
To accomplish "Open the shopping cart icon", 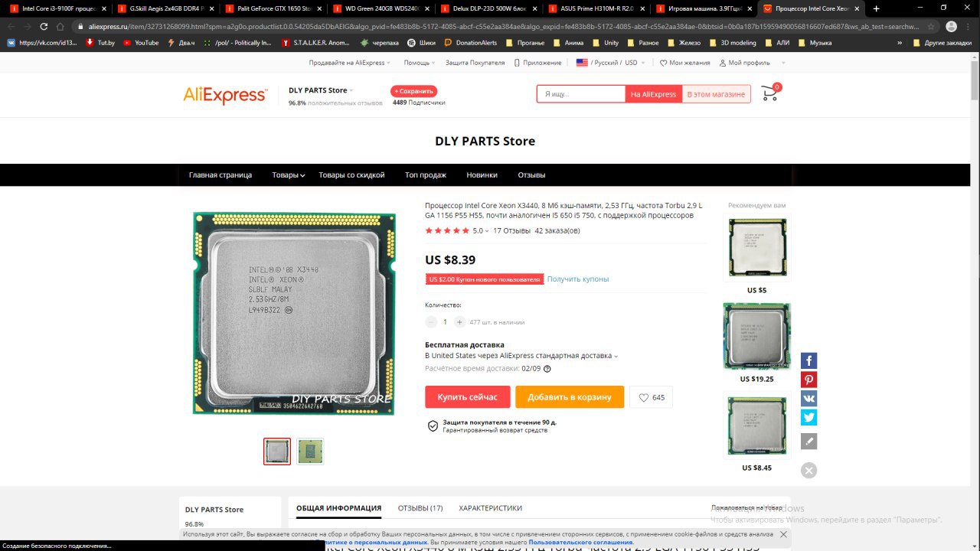I will [769, 95].
